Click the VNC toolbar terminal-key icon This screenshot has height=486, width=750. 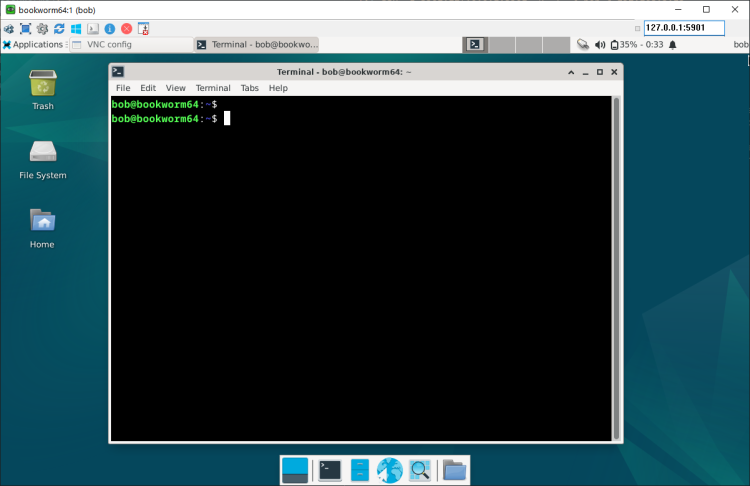point(93,29)
